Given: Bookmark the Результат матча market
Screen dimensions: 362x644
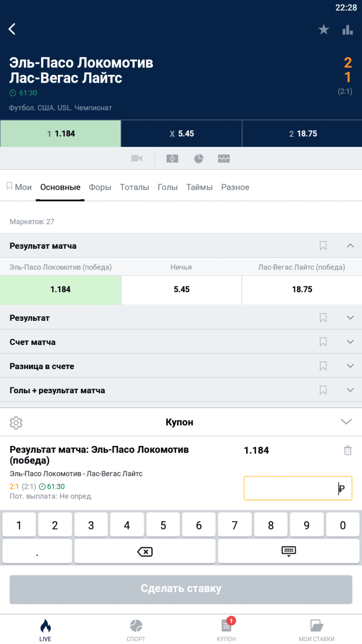Looking at the screenshot, I should click(x=323, y=246).
